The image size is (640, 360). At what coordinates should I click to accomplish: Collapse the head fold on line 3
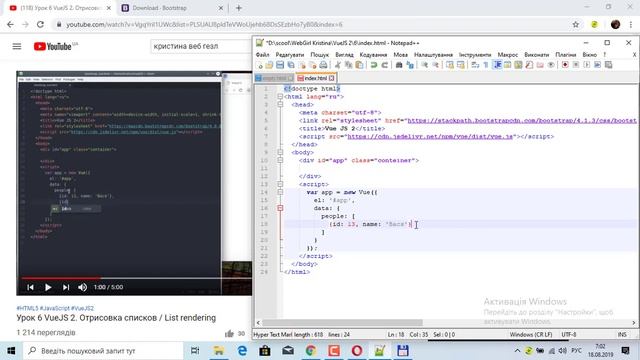280,105
